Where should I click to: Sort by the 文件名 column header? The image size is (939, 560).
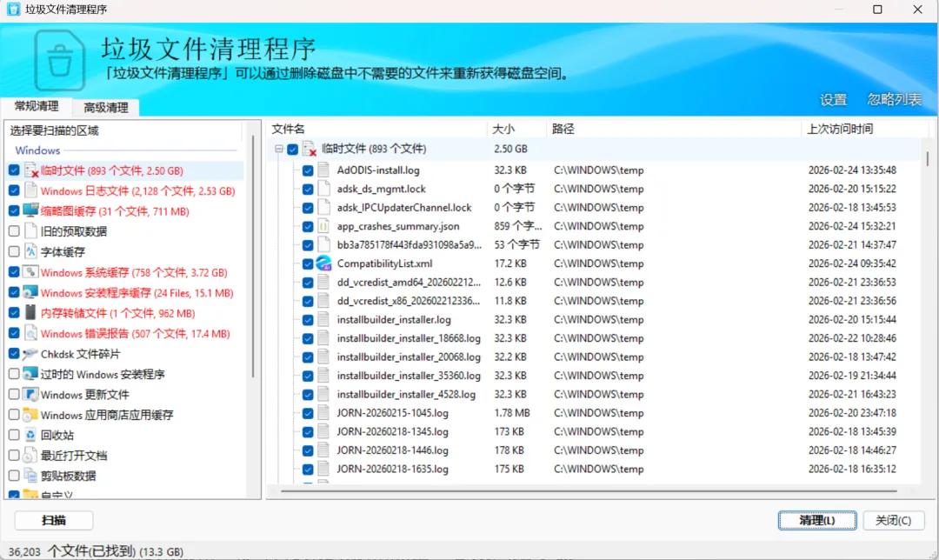coord(376,129)
